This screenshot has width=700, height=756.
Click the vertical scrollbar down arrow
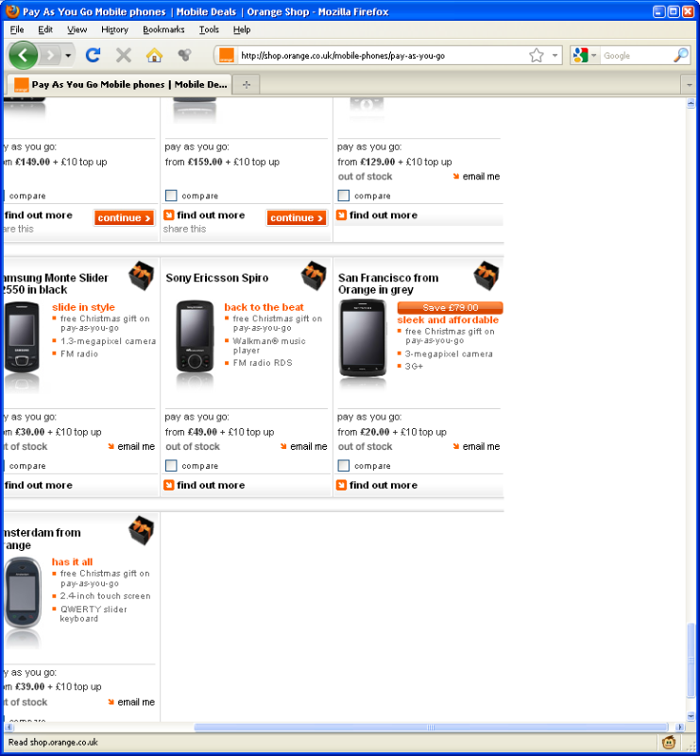(x=691, y=716)
